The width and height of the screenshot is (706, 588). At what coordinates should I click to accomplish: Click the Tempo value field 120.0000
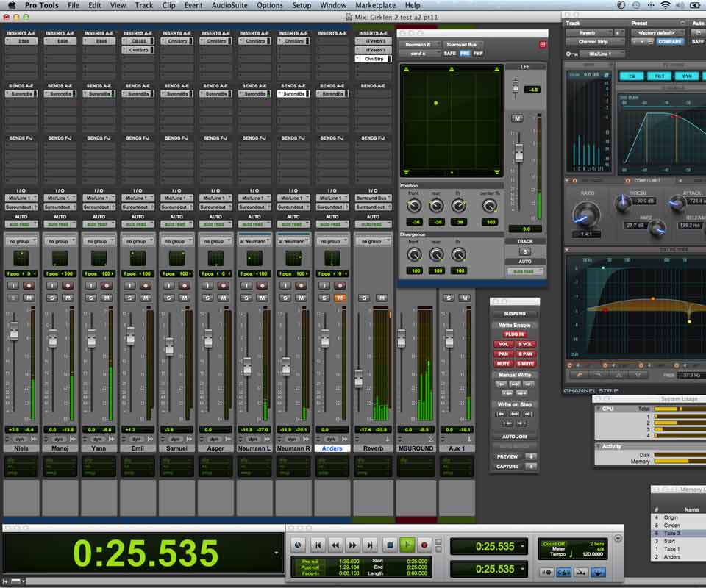[x=593, y=554]
